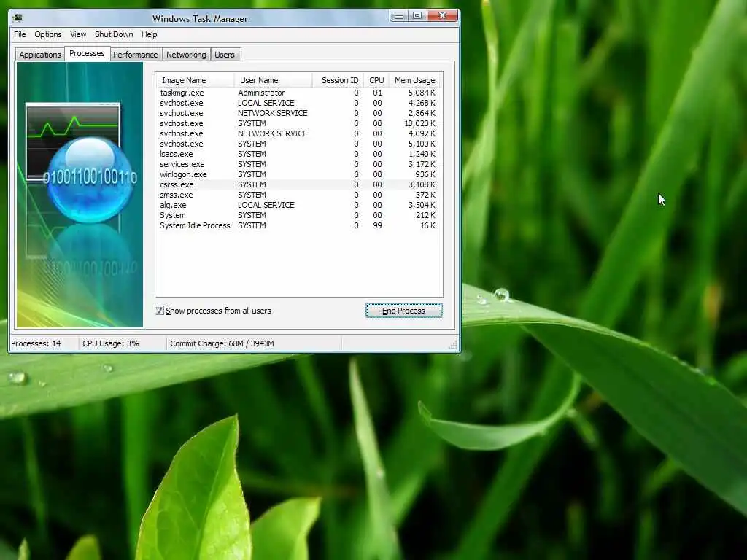Click the window resize grip corner
This screenshot has width=747, height=560.
[x=452, y=345]
